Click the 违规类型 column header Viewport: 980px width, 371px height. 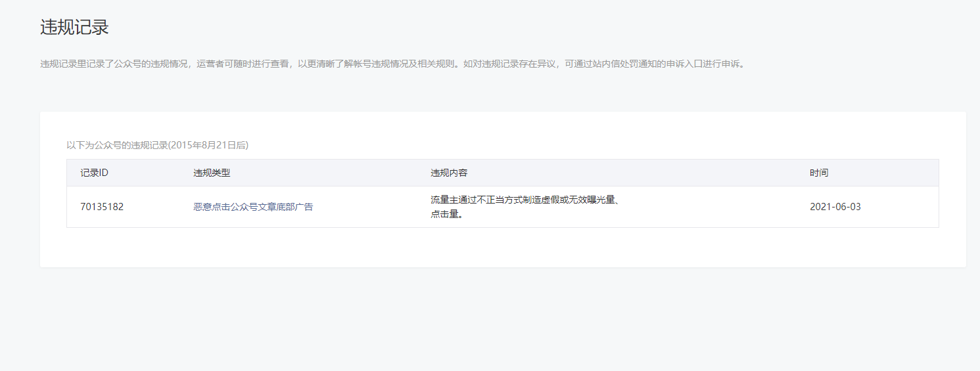pyautogui.click(x=212, y=173)
